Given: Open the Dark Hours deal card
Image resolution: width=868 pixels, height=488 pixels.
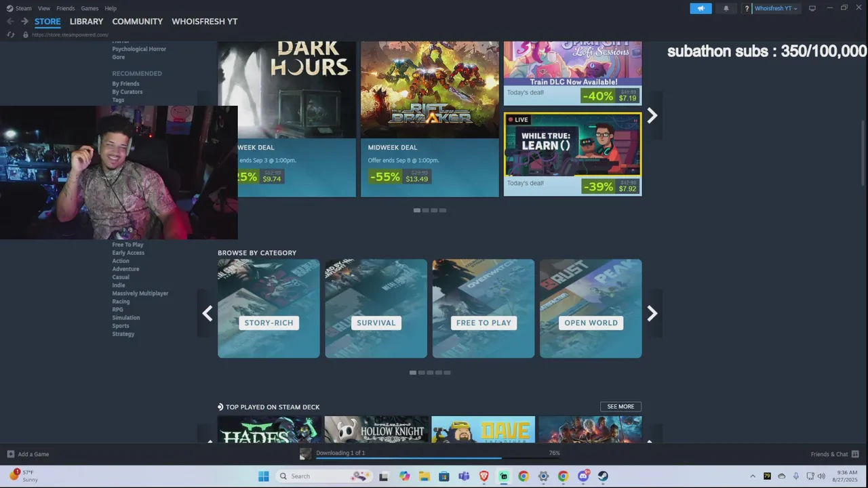Looking at the screenshot, I should 287,119.
